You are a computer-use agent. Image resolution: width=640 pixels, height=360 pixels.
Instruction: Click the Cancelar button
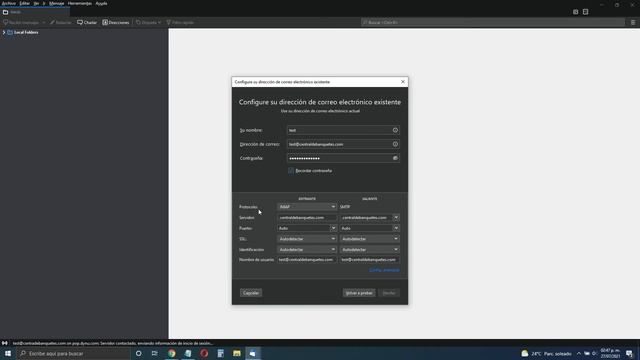pos(251,293)
